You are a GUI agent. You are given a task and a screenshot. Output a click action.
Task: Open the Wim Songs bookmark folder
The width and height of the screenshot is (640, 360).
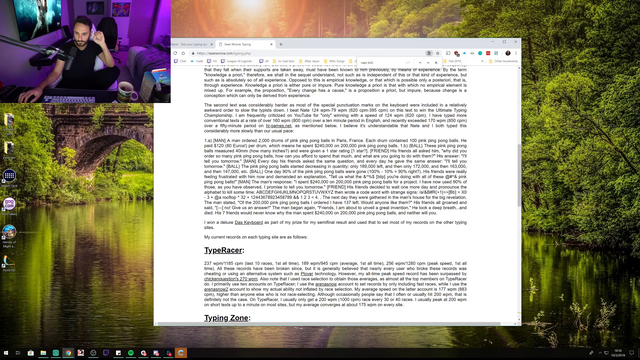coord(335,61)
